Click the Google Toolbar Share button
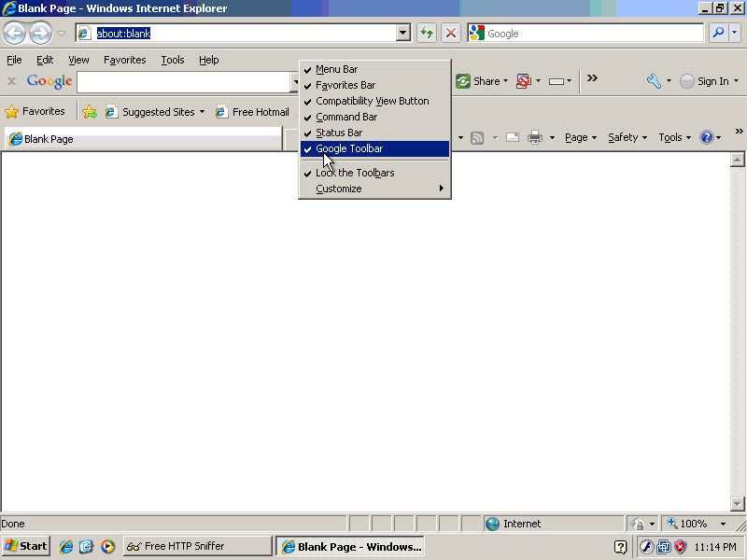 tap(481, 81)
